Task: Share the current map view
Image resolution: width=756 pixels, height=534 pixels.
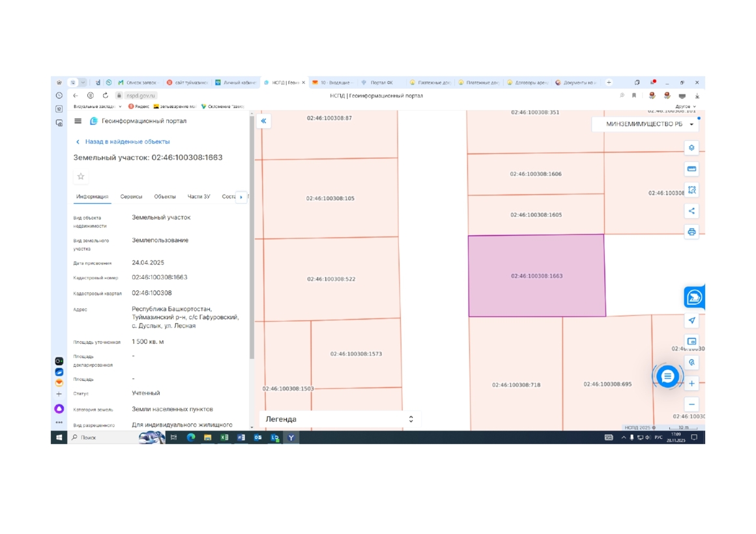Action: point(691,211)
